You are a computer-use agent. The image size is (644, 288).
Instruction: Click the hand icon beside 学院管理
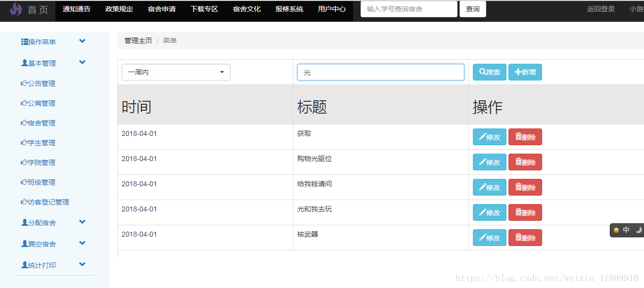[24, 163]
